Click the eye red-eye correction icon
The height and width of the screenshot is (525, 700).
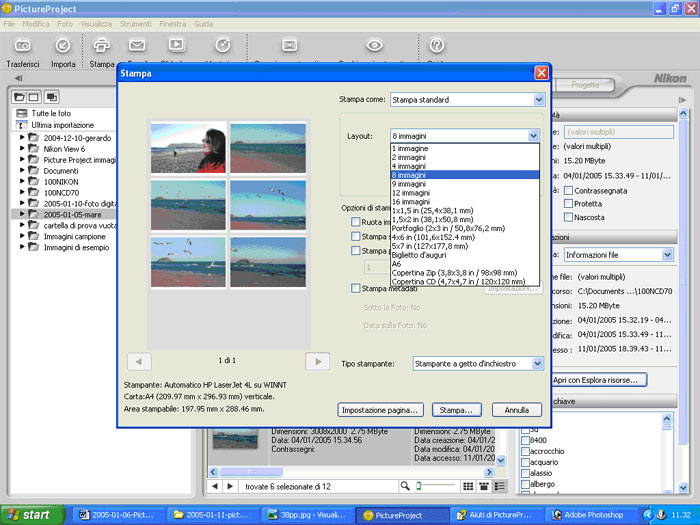pos(374,45)
